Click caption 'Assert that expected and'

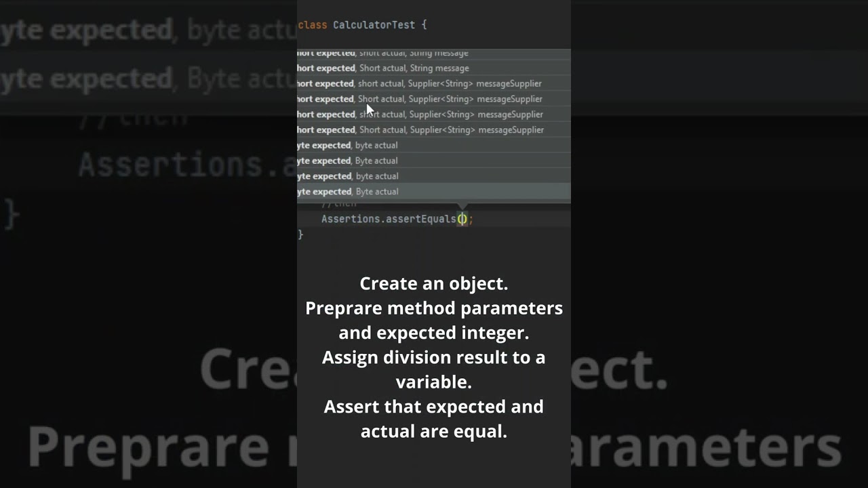tap(434, 407)
